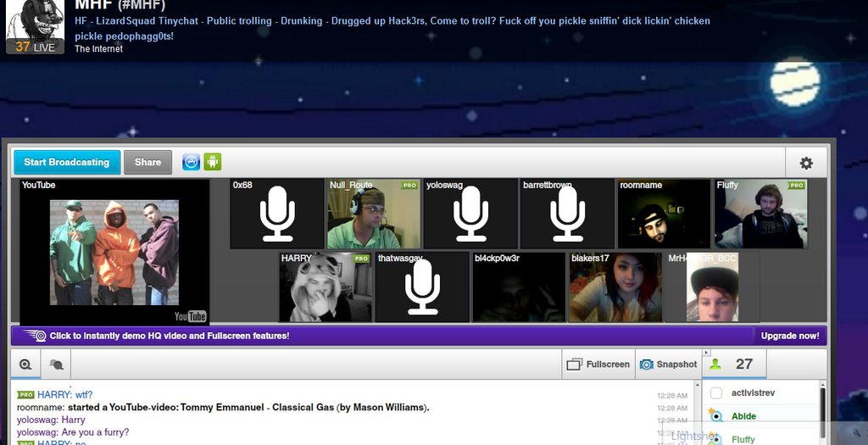
Task: Select the Abide user status icon
Action: pos(715,415)
